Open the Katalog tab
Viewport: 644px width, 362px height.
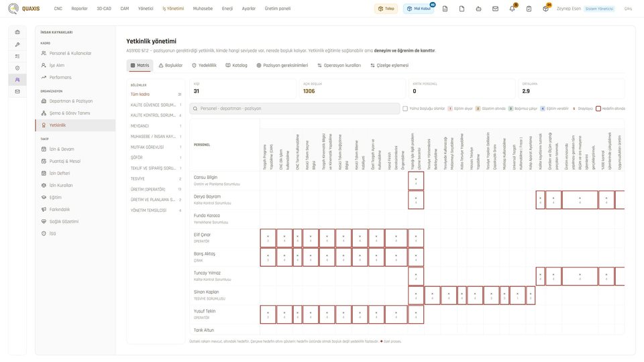pyautogui.click(x=237, y=65)
